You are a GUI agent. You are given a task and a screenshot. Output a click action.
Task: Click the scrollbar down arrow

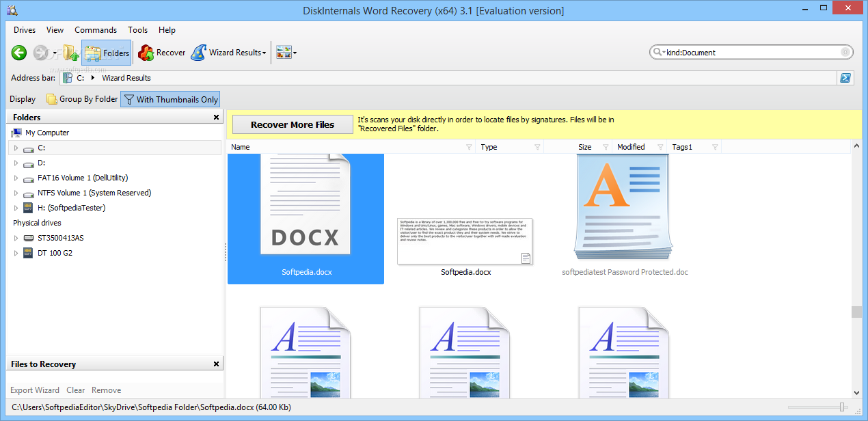click(857, 392)
